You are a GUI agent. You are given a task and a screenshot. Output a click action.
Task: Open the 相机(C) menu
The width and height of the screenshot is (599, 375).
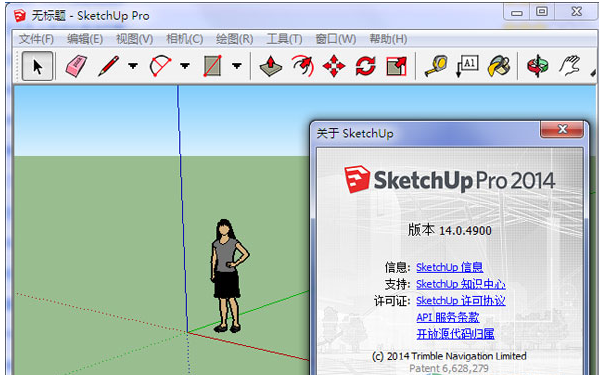(x=185, y=39)
